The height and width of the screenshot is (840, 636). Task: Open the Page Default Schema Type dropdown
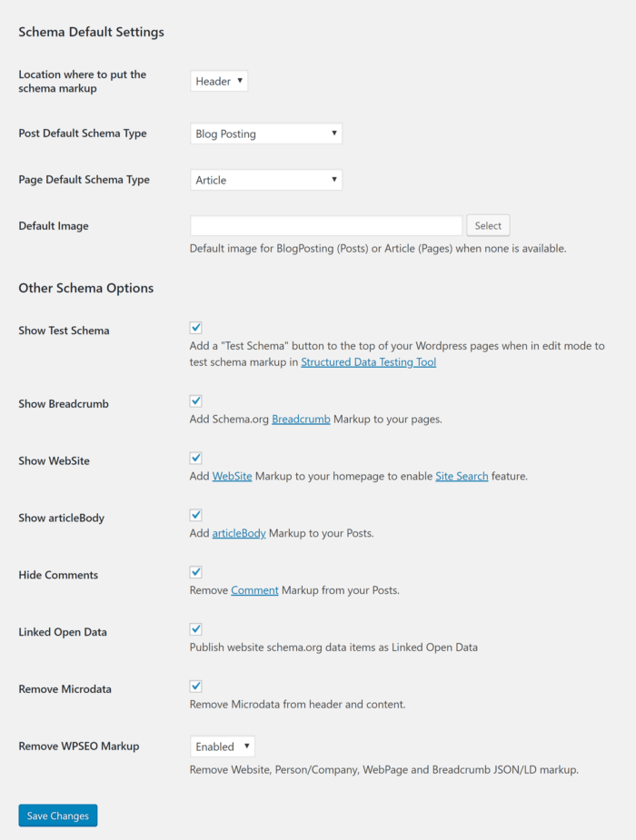(x=265, y=179)
